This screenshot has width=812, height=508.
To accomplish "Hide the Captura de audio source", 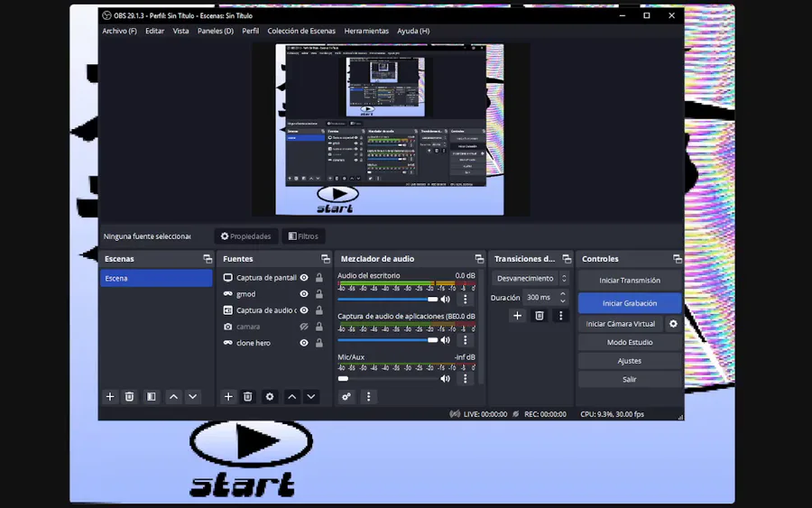I will 304,310.
